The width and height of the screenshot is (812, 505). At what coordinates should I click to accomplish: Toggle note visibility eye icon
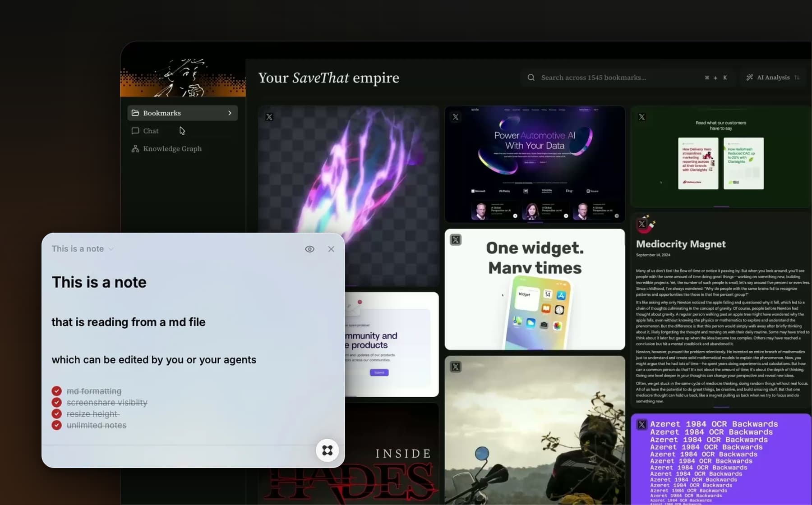click(x=309, y=249)
